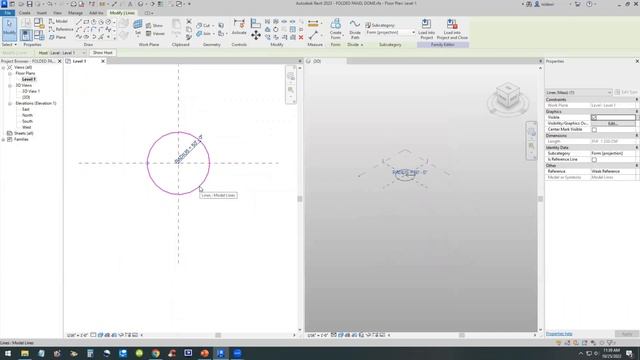Select the Modify tool in the ribbon
Image resolution: width=640 pixels, height=360 pixels.
click(9, 29)
